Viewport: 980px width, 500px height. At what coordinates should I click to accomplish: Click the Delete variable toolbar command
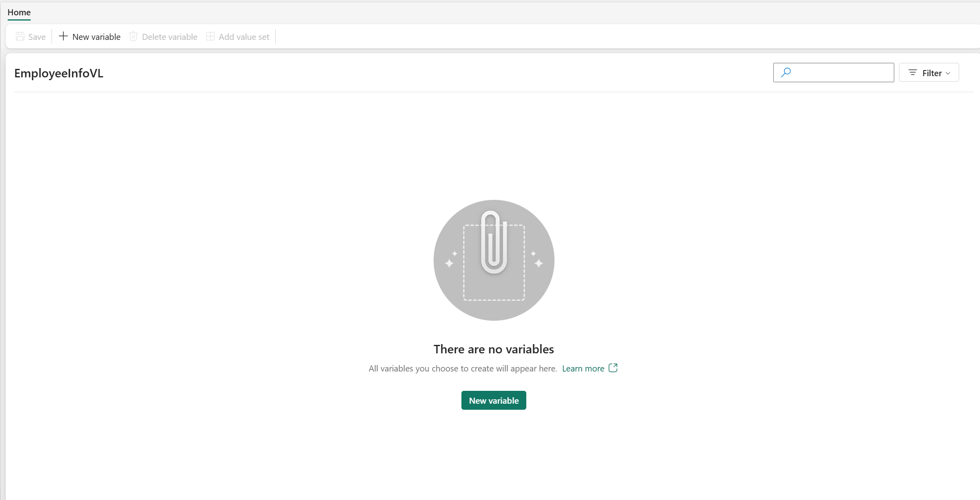[170, 36]
